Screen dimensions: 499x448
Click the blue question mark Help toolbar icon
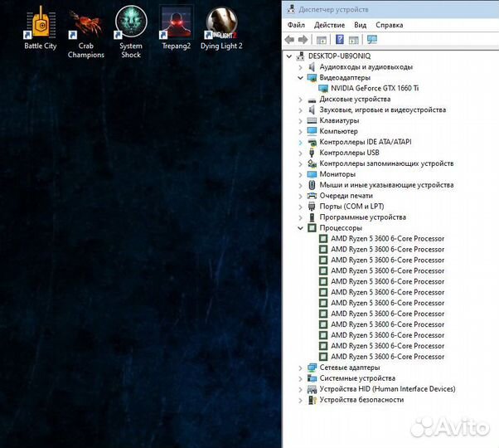coord(340,40)
